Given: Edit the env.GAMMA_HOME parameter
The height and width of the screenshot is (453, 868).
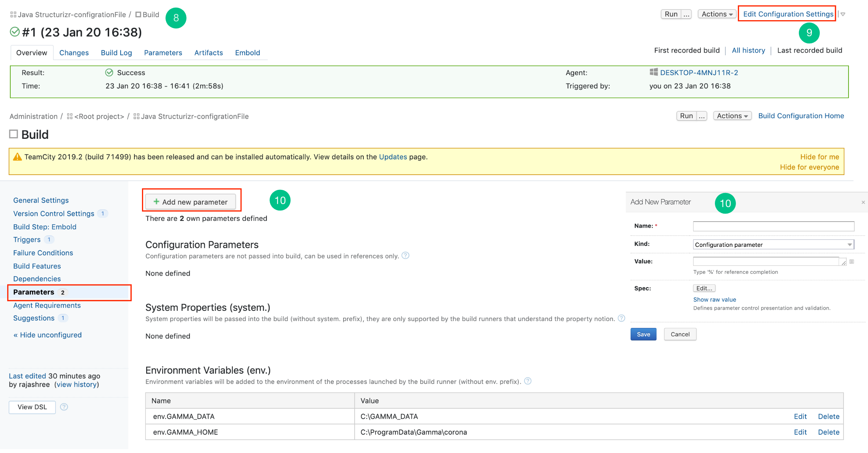Looking at the screenshot, I should [x=800, y=432].
